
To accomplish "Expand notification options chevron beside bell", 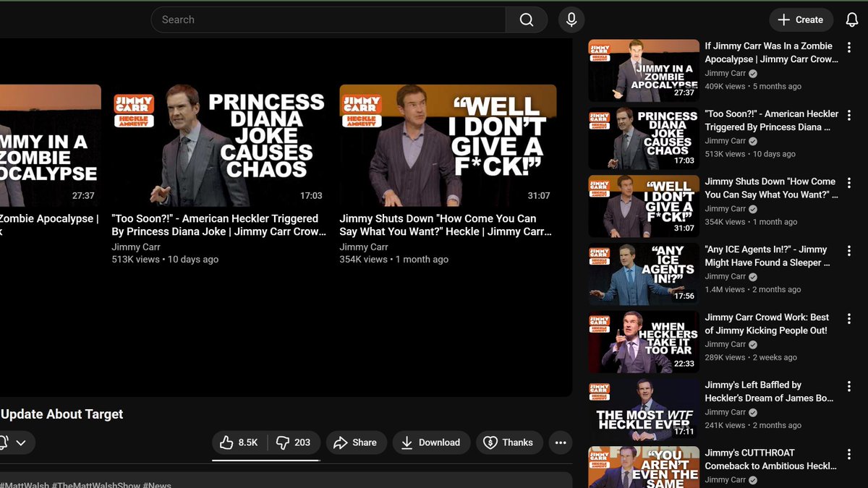I will 21,442.
